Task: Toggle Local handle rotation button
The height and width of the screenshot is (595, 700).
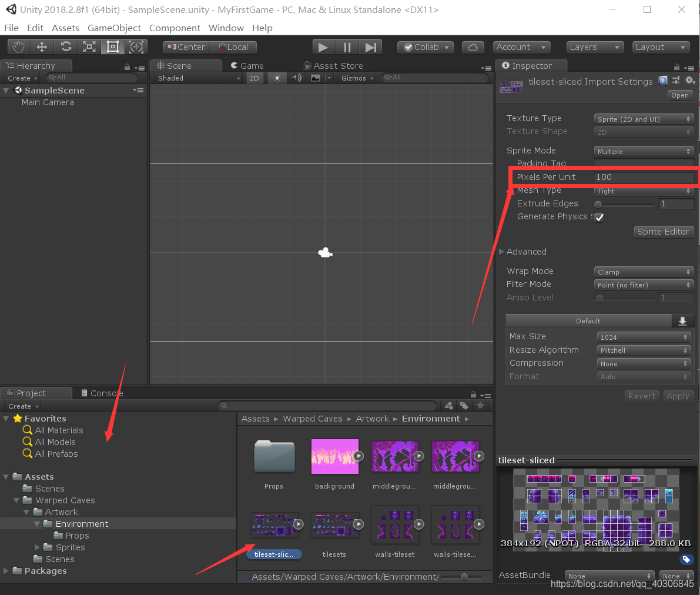Action: (233, 48)
